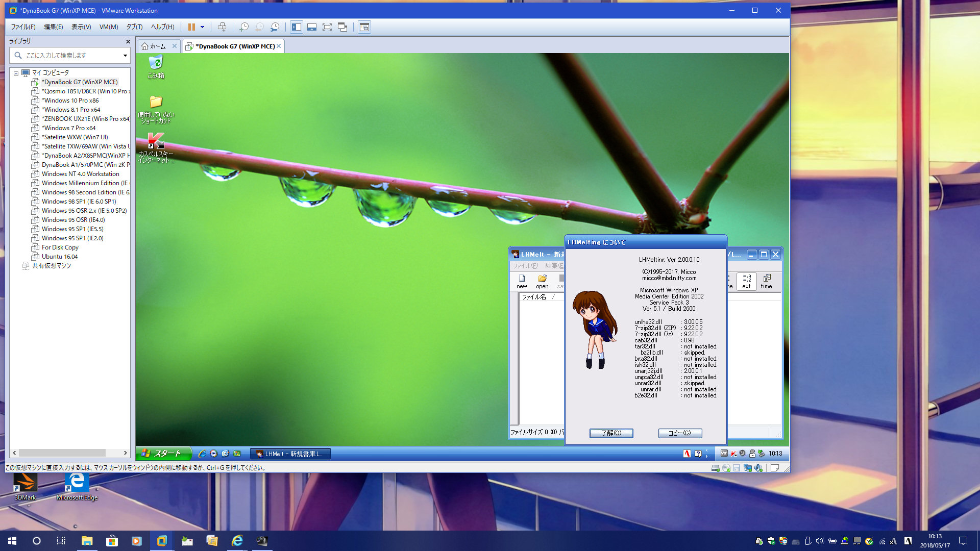The width and height of the screenshot is (980, 551).
Task: Click right arrow of library horizontal scrollbar
Action: point(126,453)
